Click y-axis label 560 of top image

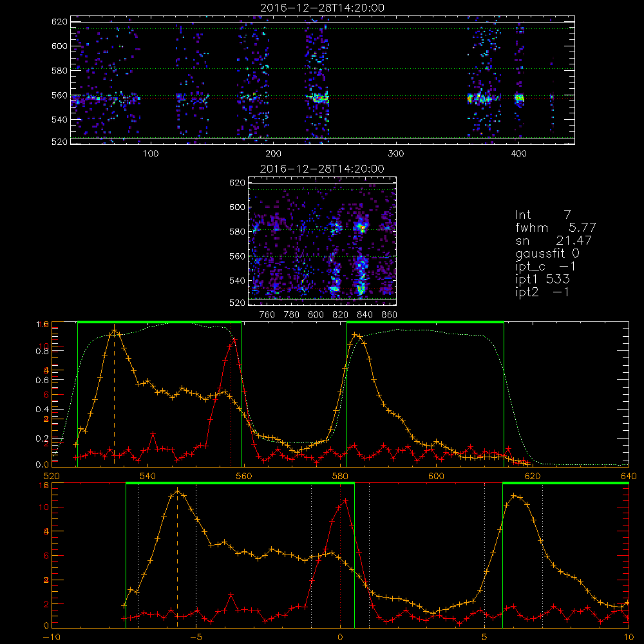(x=59, y=95)
